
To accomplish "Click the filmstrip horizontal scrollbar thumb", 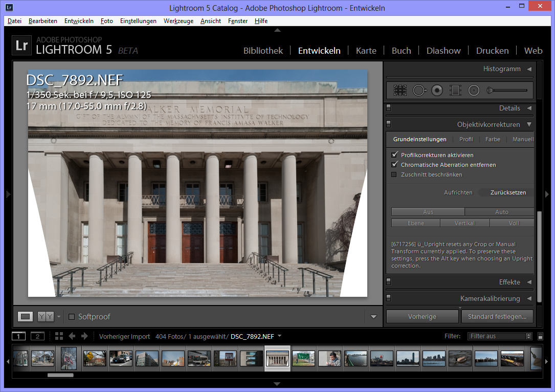I will (60, 375).
